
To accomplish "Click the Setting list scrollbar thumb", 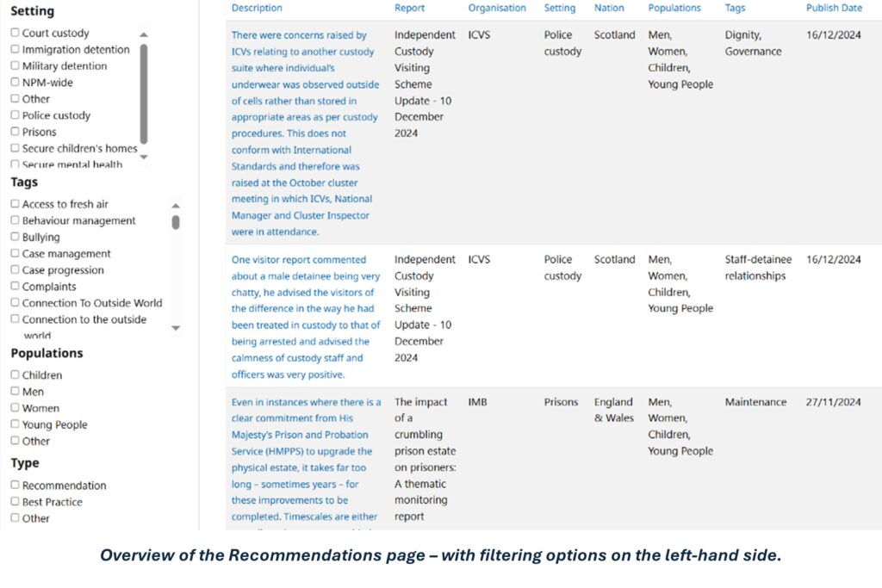I will (x=143, y=93).
